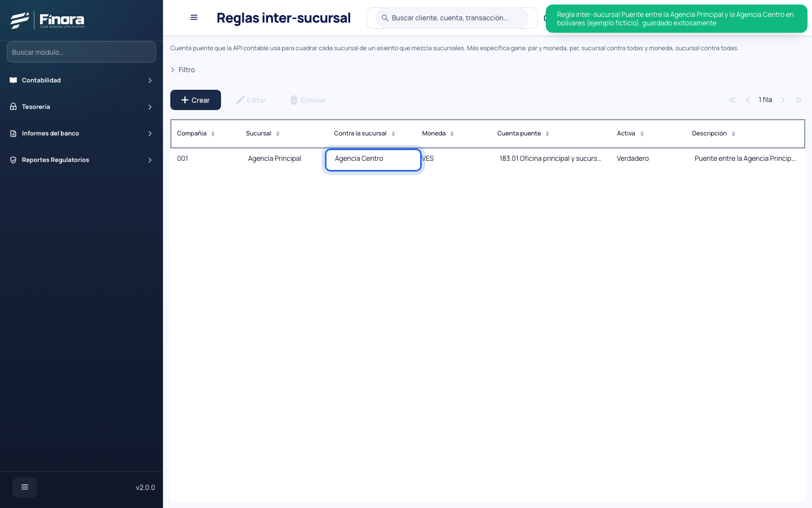
Task: Open Reportes Regulatorios module
Action: (x=81, y=160)
